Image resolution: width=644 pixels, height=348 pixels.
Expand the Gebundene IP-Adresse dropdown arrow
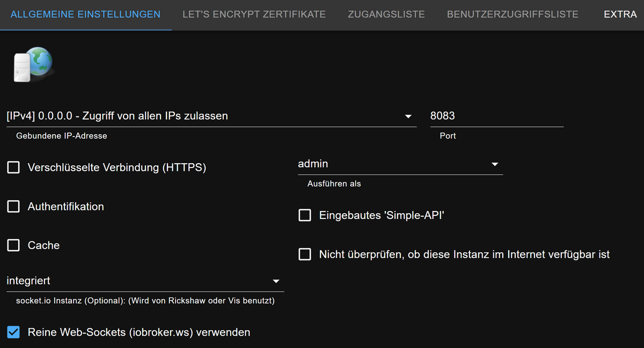point(408,116)
